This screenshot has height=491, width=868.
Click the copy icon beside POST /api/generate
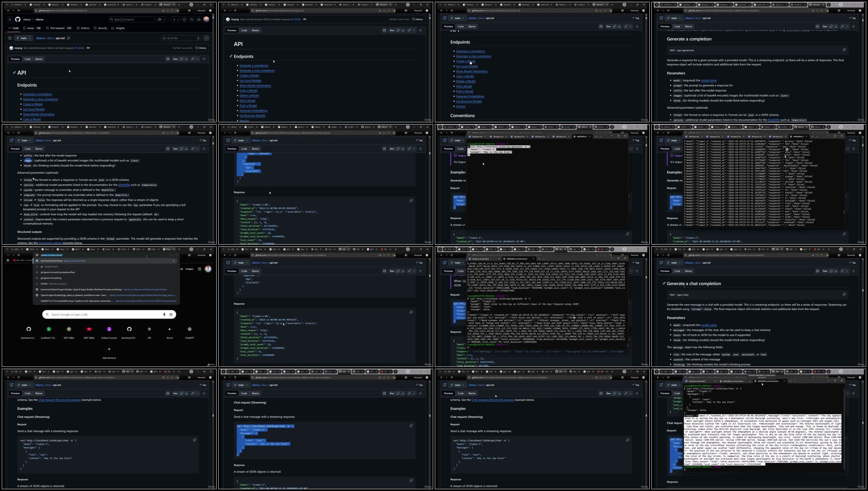[844, 50]
